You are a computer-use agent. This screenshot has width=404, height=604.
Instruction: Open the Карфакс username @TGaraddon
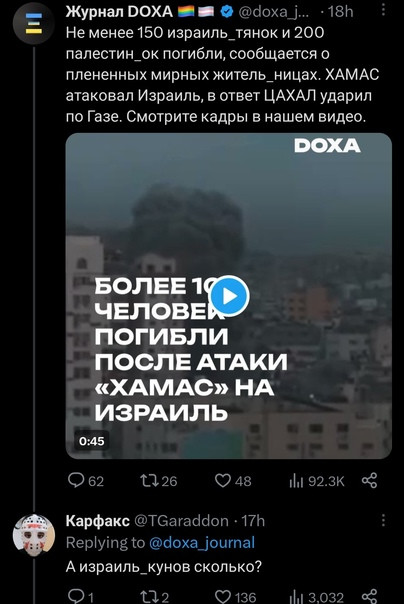[x=181, y=521]
